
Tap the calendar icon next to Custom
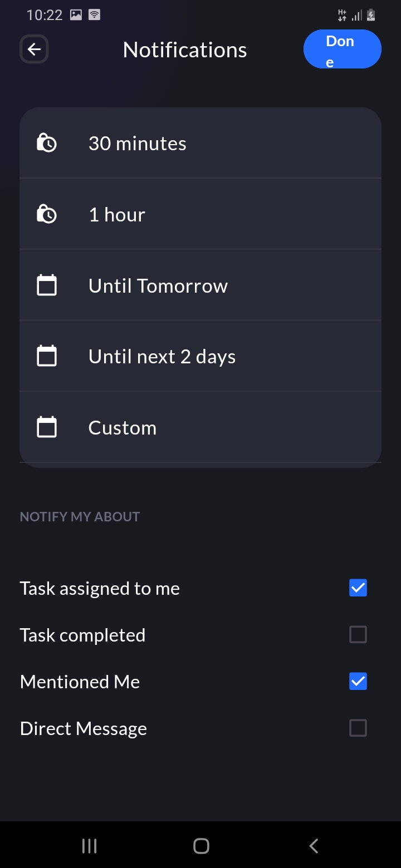point(47,427)
